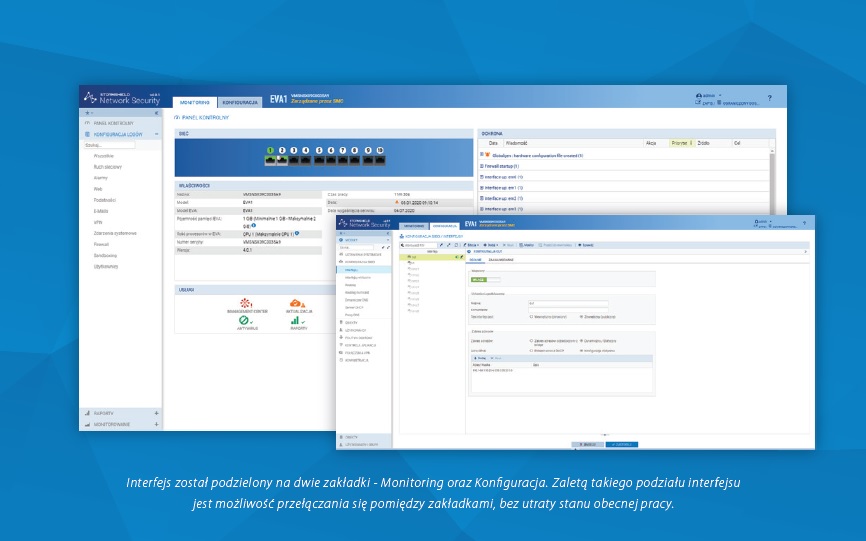The width and height of the screenshot is (866, 541).
Task: Expand Globalgen hardware configuration log row
Action: [482, 155]
